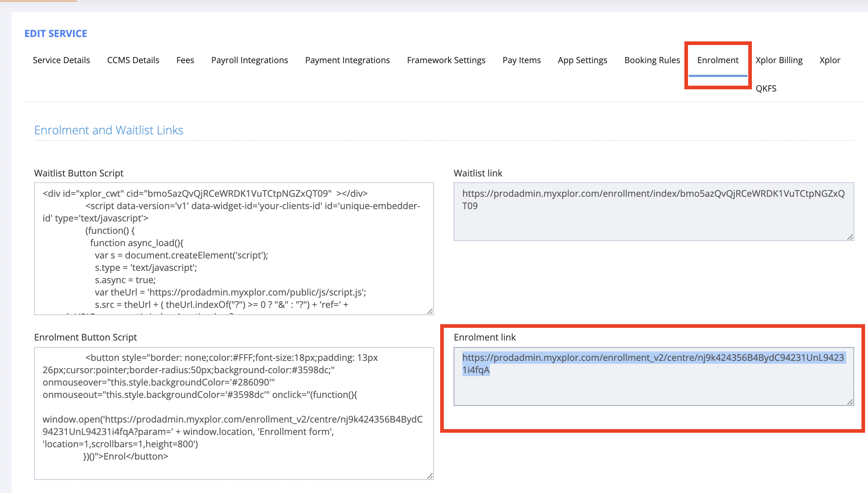Select the QKFS tab

coord(766,88)
